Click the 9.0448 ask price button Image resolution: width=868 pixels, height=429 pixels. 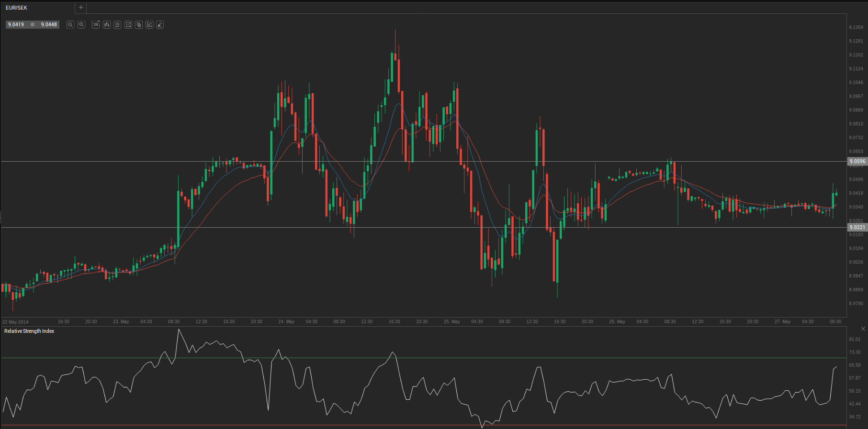click(x=49, y=24)
